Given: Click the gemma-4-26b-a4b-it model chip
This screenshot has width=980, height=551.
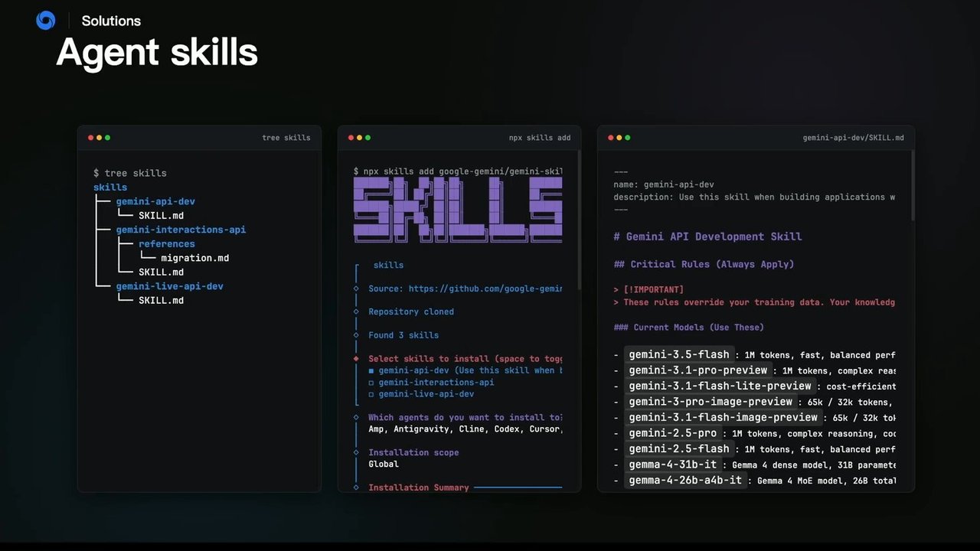Looking at the screenshot, I should 685,480.
